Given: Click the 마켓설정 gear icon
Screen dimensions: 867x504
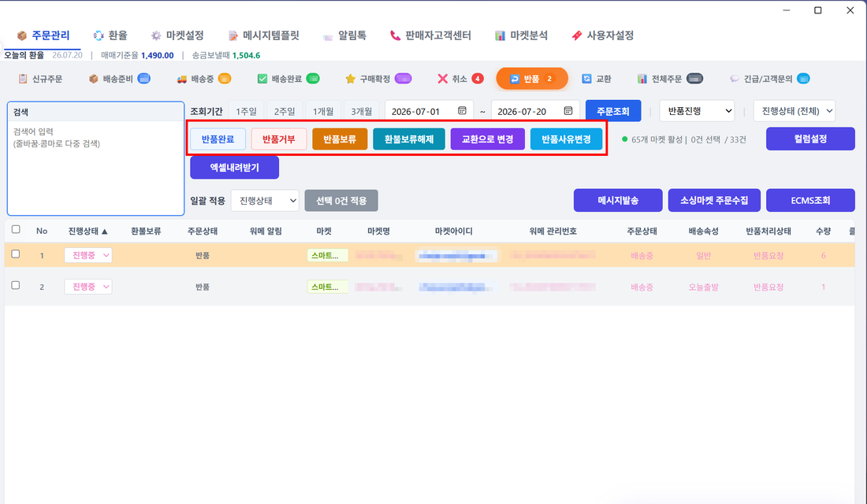Looking at the screenshot, I should coord(157,35).
